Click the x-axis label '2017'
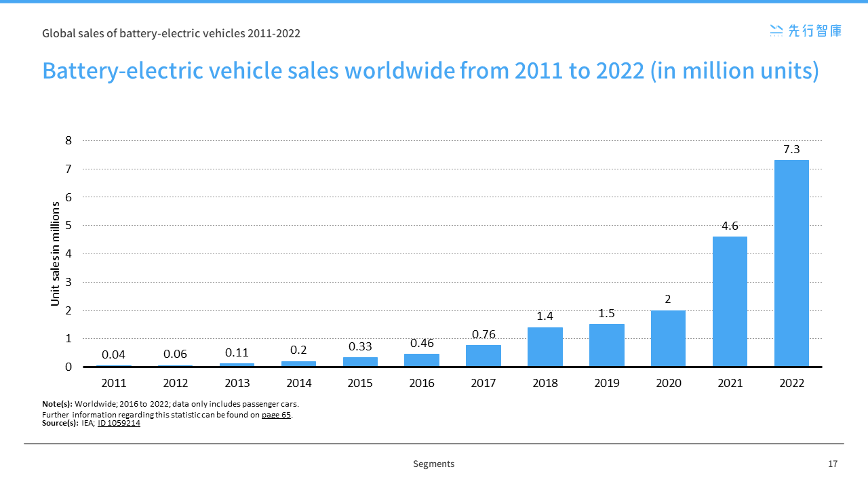Screen dimensions: 868x488 [x=484, y=384]
